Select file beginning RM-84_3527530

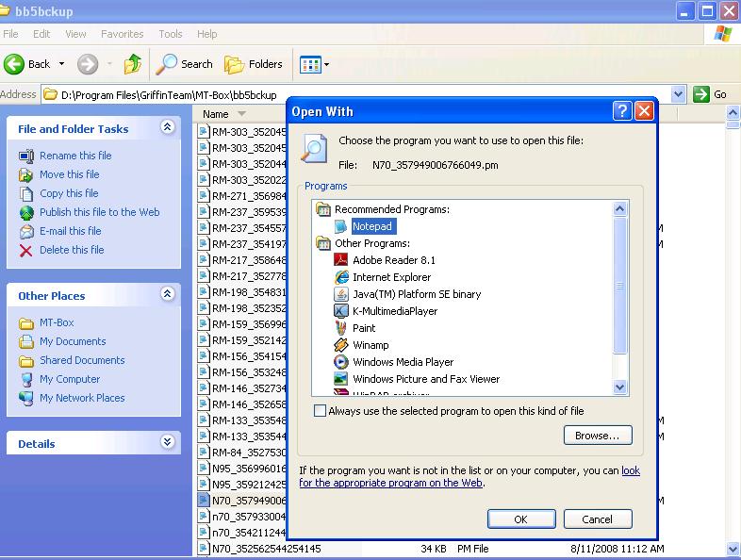249,453
